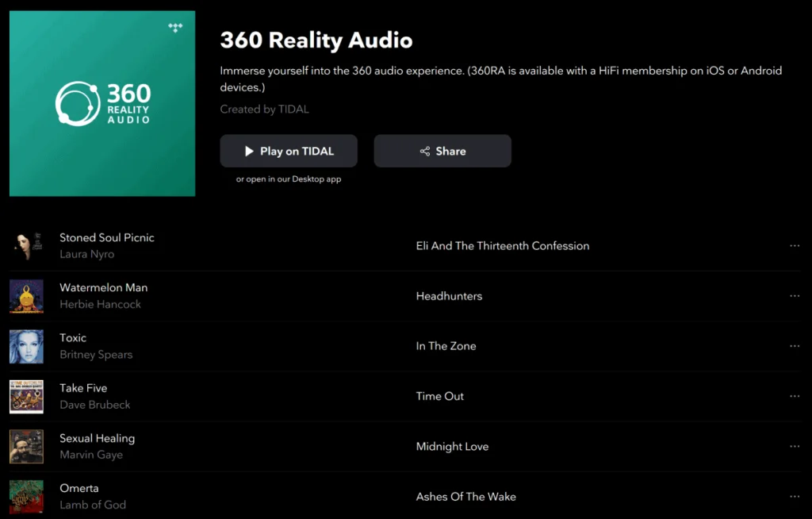Open more options for Take Five
Viewport: 812px width, 519px height.
795,396
